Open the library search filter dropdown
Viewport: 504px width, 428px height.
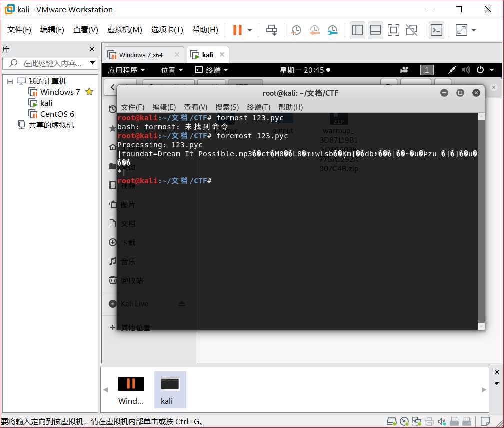(x=92, y=63)
